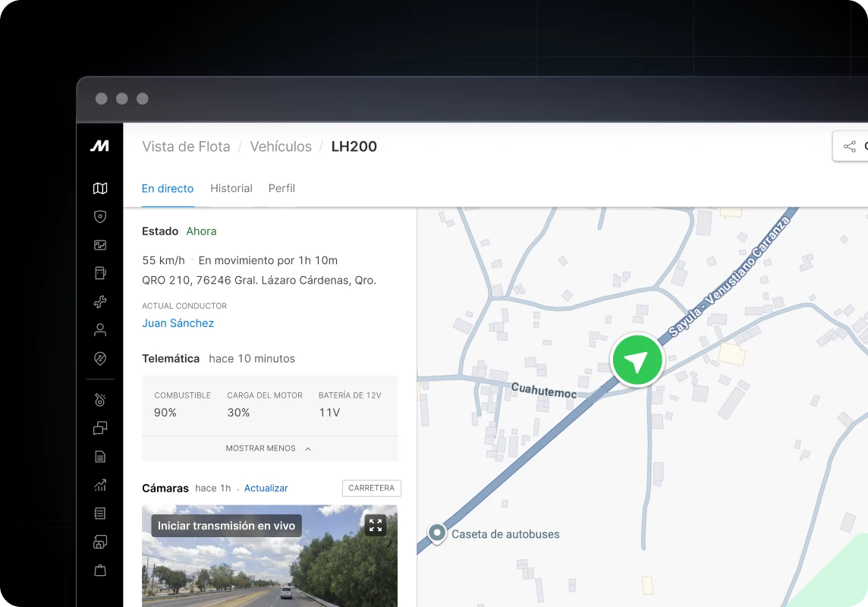Open the rising chart reports icon
868x607 pixels.
[100, 485]
